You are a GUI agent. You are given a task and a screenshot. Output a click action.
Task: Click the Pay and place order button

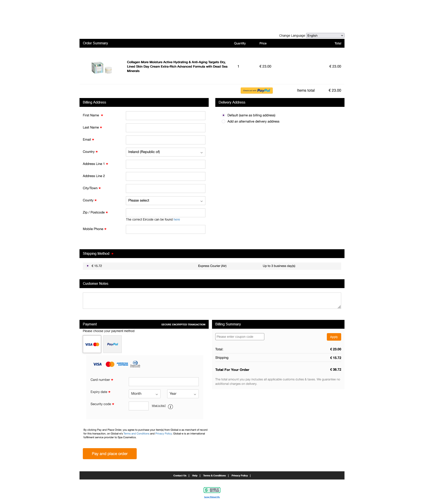[110, 453]
